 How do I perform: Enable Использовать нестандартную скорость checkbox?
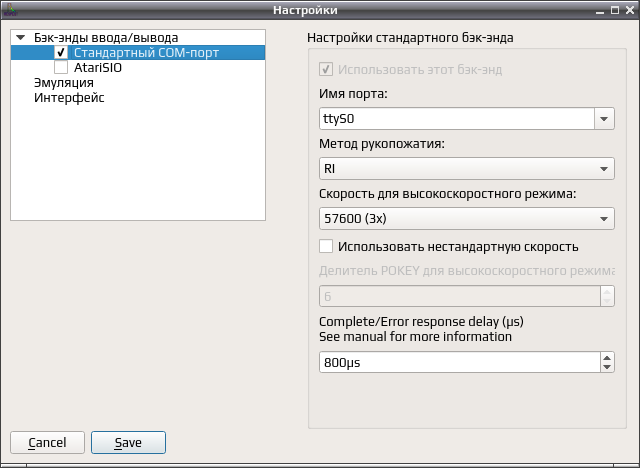(326, 246)
